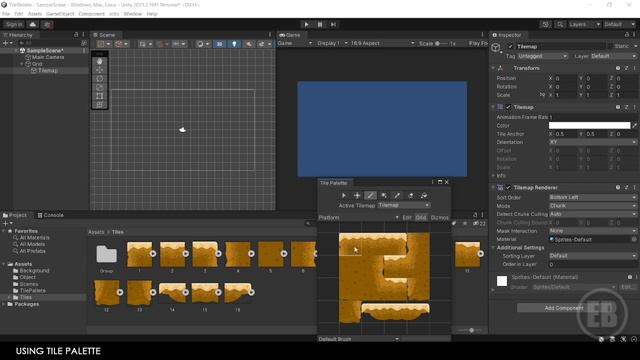Select the Hand view tool in Scene
Screen dimensions: 640x360
pos(100,62)
